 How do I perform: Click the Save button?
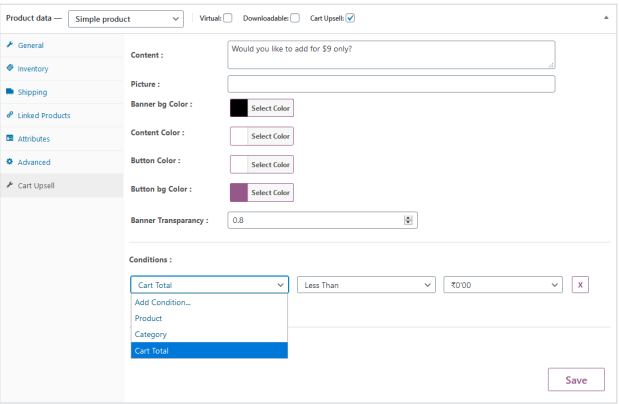[x=576, y=380]
